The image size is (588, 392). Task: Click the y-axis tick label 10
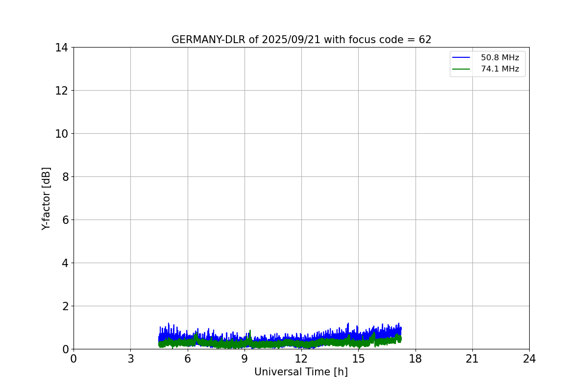click(62, 134)
